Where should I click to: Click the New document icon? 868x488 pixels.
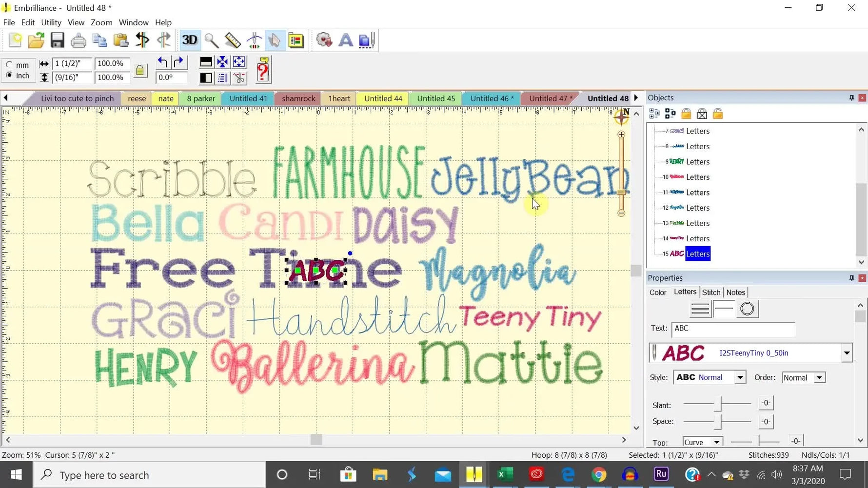point(15,40)
